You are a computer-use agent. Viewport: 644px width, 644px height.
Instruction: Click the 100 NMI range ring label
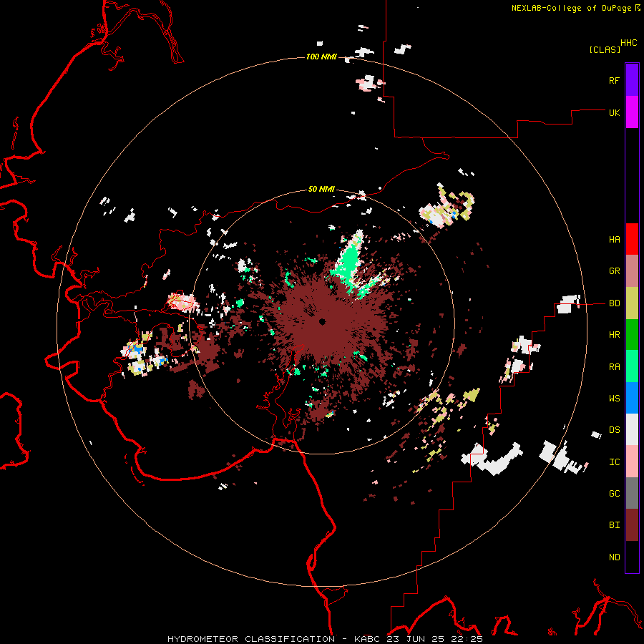321,57
